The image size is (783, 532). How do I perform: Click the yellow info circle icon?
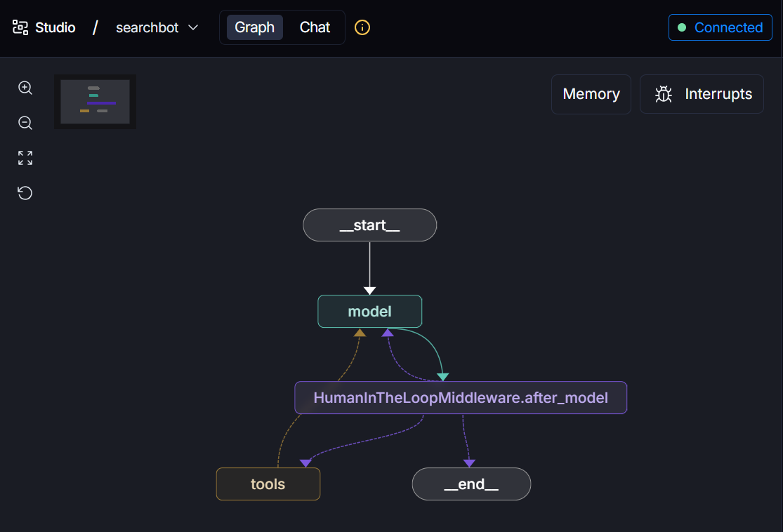(x=362, y=27)
